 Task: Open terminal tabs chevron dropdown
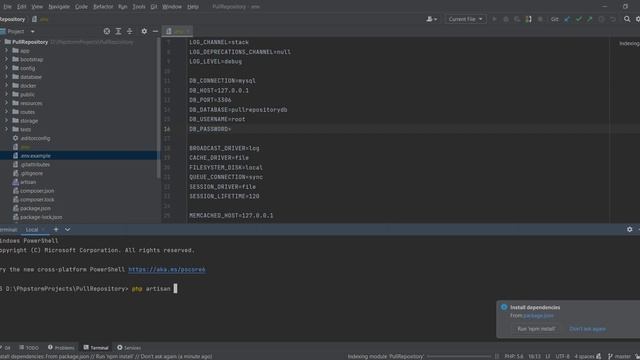pyautogui.click(x=67, y=230)
